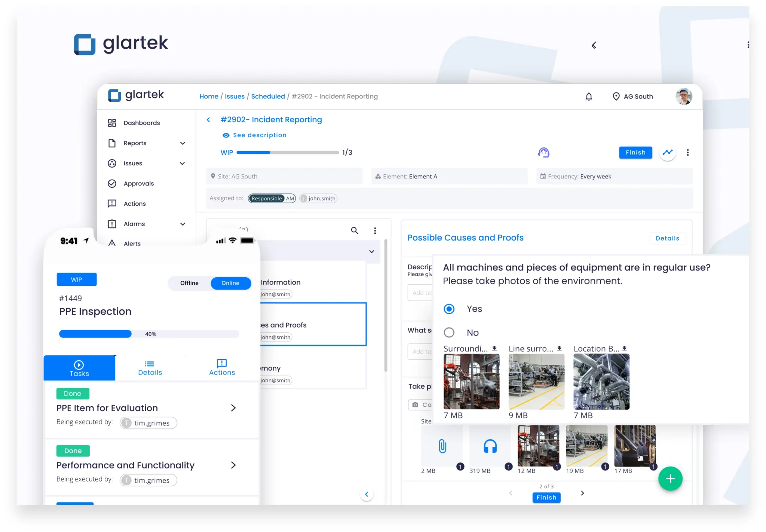Open the three-dot menu beside Finish button

click(687, 152)
